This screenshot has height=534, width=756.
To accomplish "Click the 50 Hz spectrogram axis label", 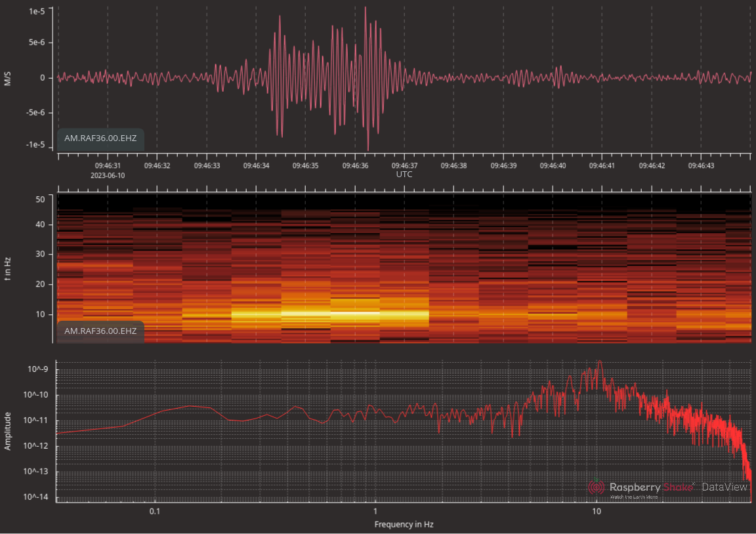I will 40,199.
